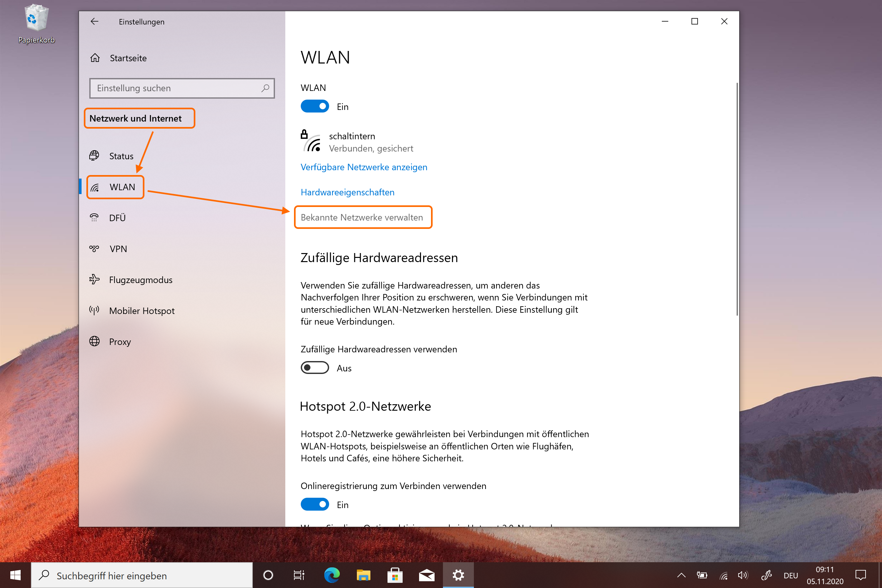Click the Cortana circle icon
The image size is (882, 588).
(x=268, y=575)
